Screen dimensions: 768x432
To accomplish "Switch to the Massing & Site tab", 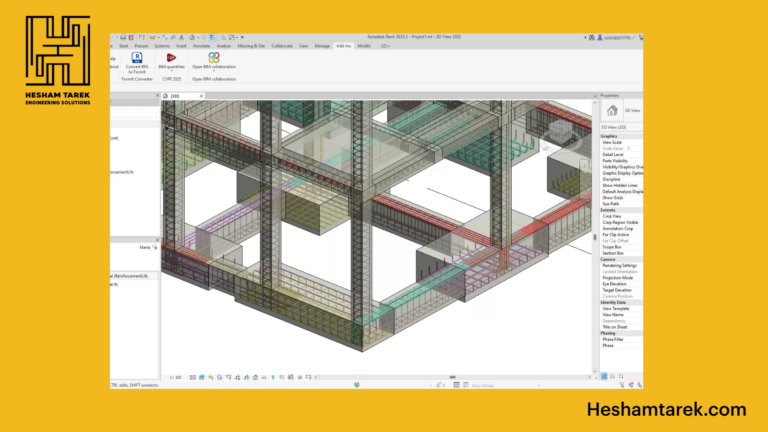I will [x=251, y=46].
